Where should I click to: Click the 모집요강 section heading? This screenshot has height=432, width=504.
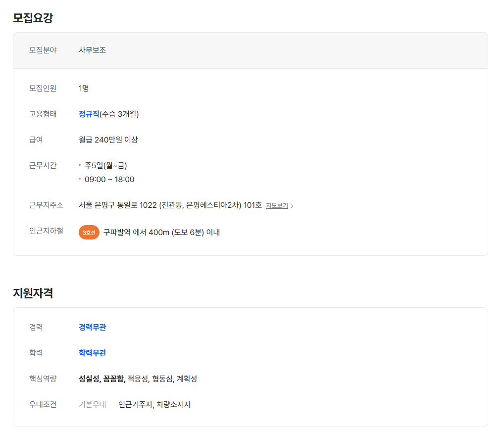coord(33,18)
